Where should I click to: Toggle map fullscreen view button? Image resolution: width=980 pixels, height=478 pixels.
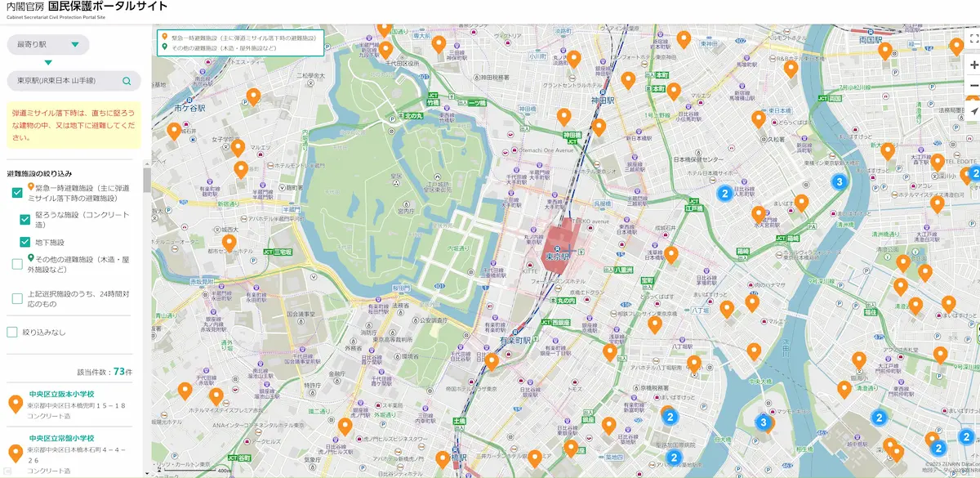[x=973, y=38]
